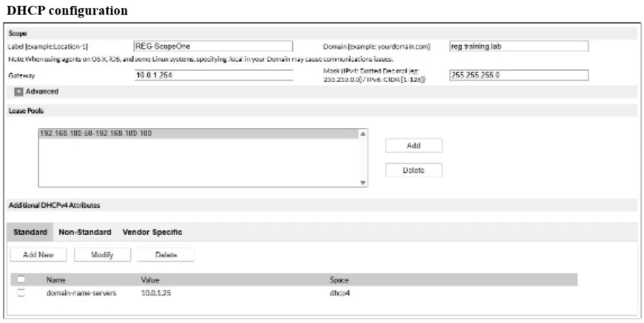This screenshot has height=323, width=644.
Task: Switch to the Standard attributes tab
Action: click(x=30, y=232)
